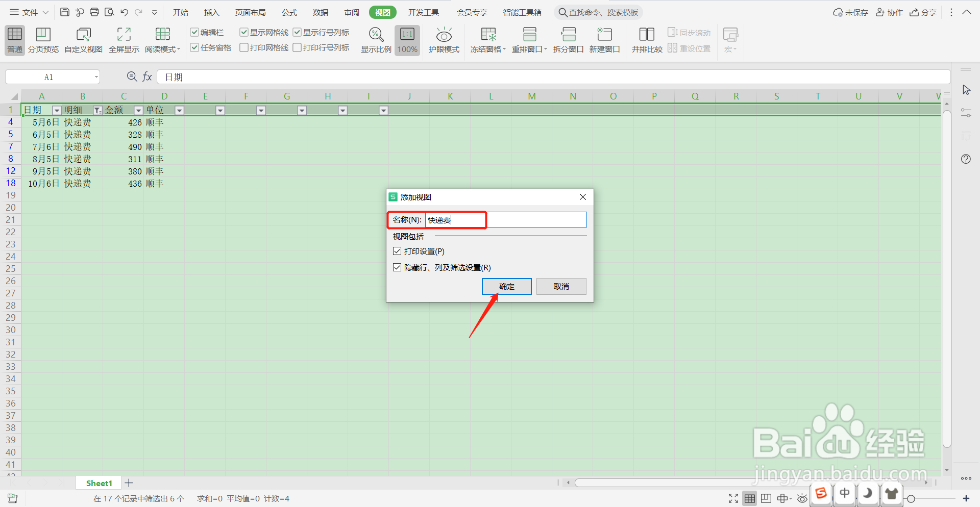Select the Sheet1 tab

pos(99,483)
